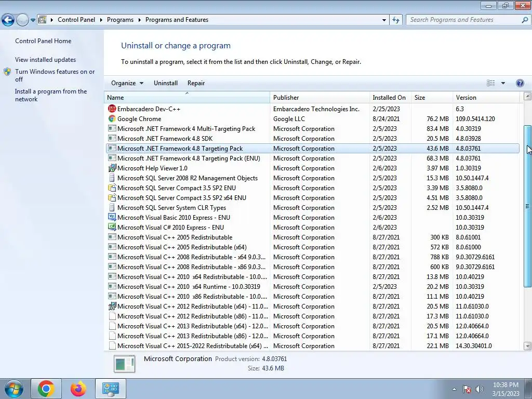Viewport: 532px width, 399px height.
Task: Sort by the Version column header
Action: 486,97
